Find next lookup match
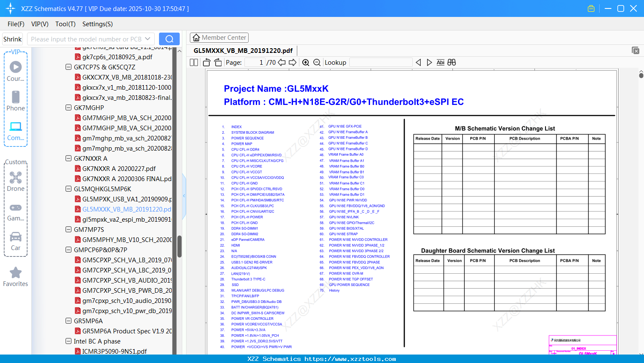The width and height of the screenshot is (644, 363). tap(429, 63)
